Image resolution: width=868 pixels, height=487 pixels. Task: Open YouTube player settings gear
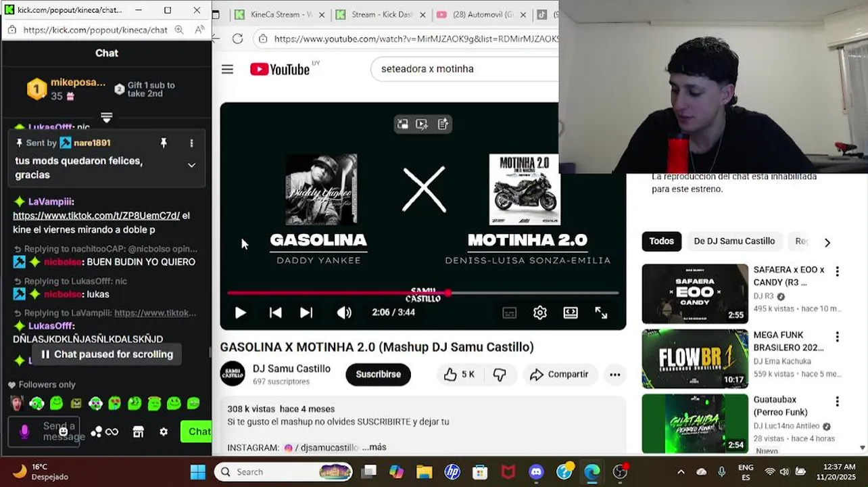[x=539, y=312]
